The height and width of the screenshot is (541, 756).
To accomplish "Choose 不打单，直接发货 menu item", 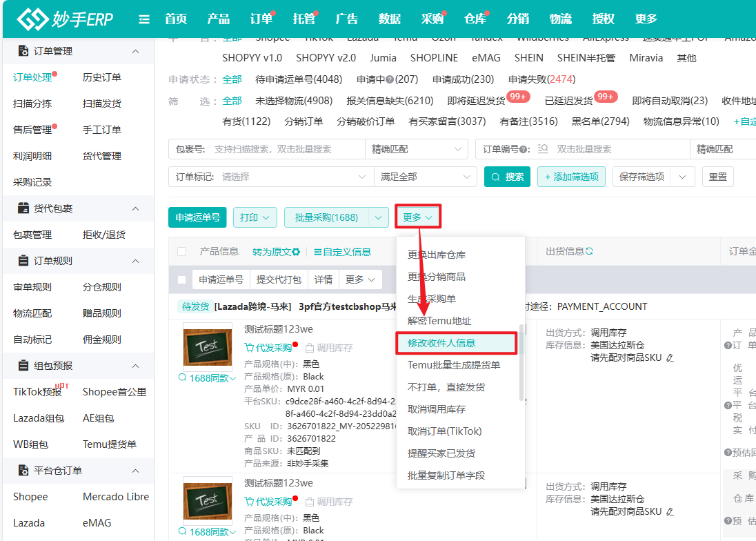I will (x=446, y=387).
